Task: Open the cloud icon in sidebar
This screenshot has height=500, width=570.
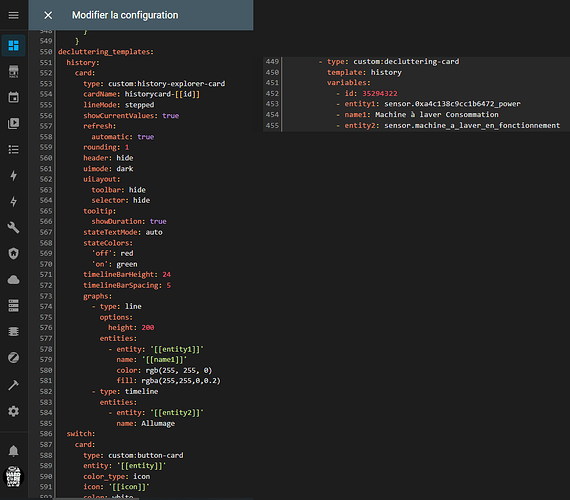Action: point(13,280)
